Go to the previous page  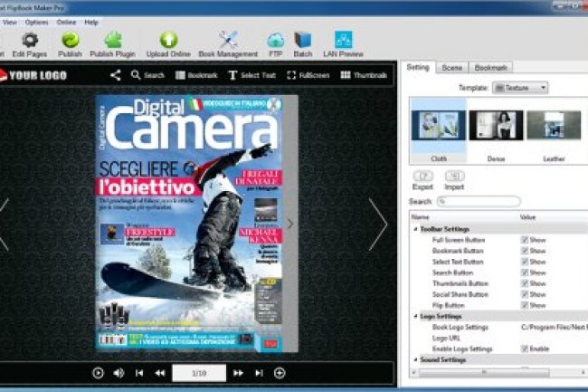click(x=160, y=373)
